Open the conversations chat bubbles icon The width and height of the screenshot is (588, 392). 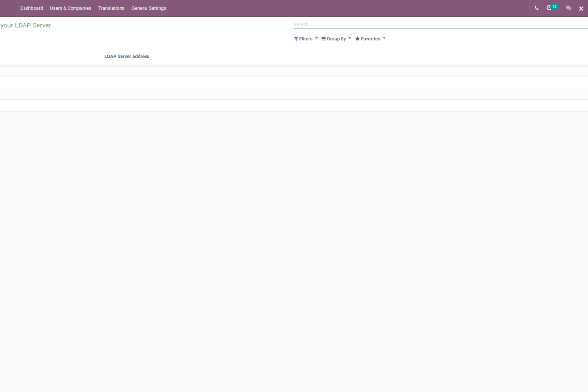568,8
